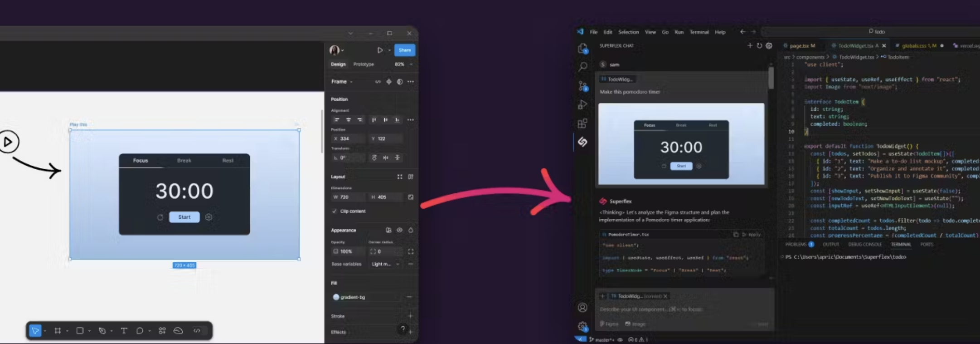Toggle the blend mode drop icon in Appearance
980x344 pixels.
pyautogui.click(x=411, y=230)
